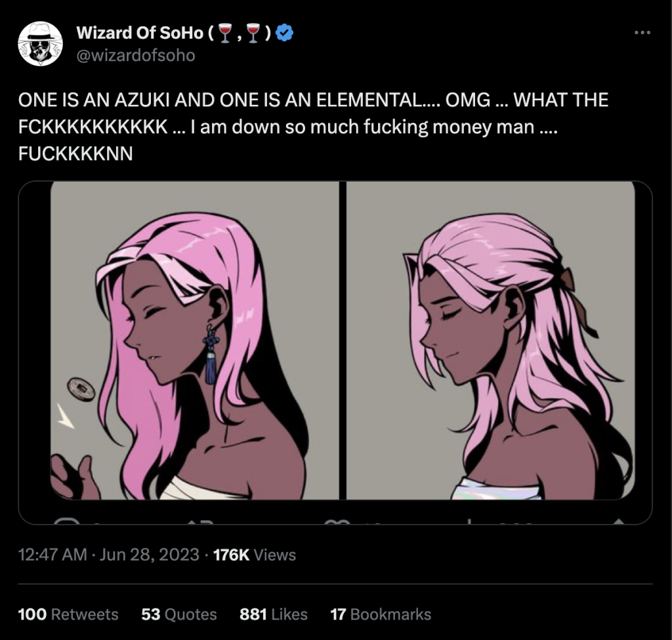Click the cut-off reply icon under the artwork

[66, 522]
